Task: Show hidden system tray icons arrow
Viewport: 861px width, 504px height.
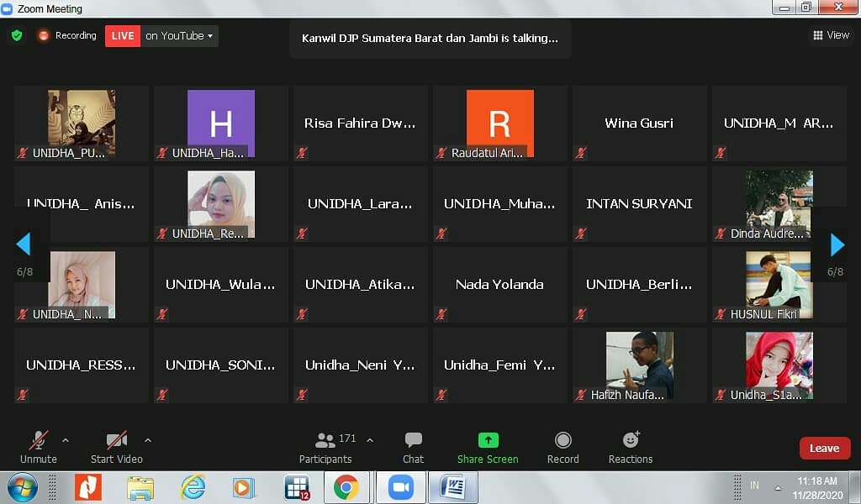Action: [x=778, y=487]
